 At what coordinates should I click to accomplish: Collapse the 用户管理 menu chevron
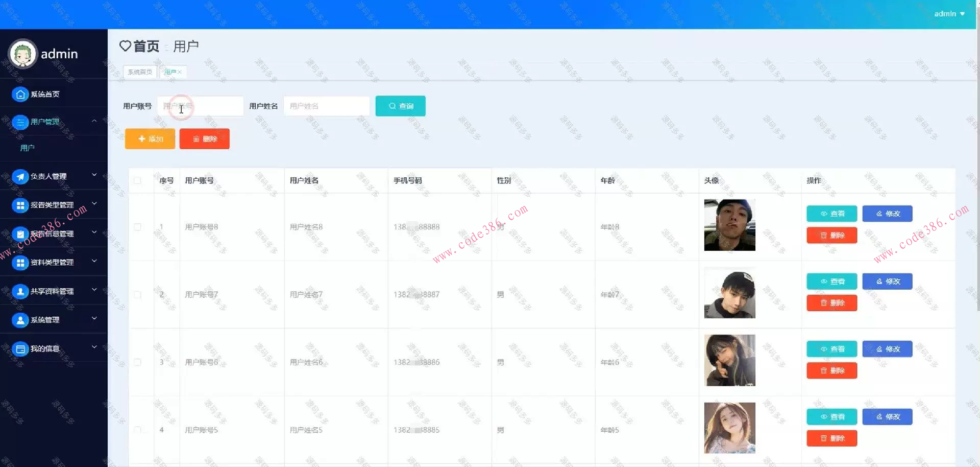[x=94, y=121]
